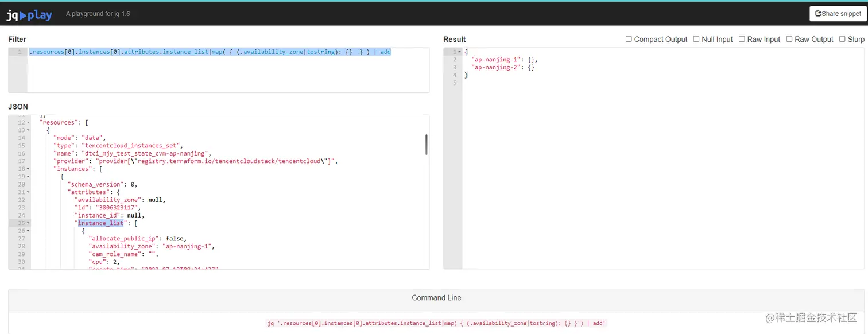This screenshot has width=868, height=334.
Task: Click the "id": "3806323117" line
Action: click(x=108, y=208)
